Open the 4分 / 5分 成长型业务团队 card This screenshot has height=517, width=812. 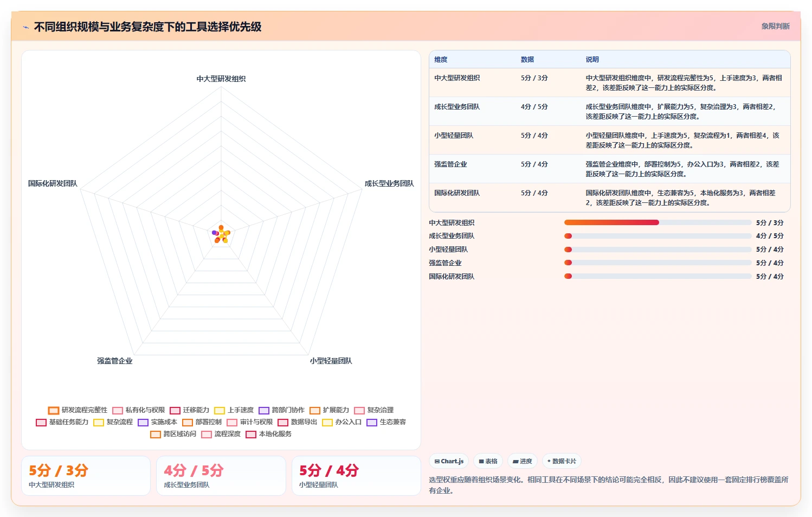click(221, 476)
